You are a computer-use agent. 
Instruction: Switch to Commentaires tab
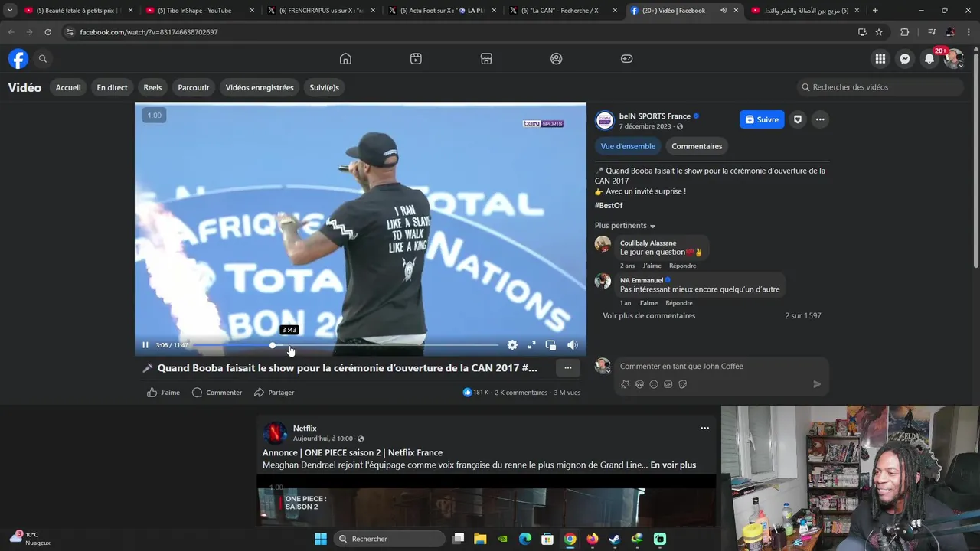(697, 146)
